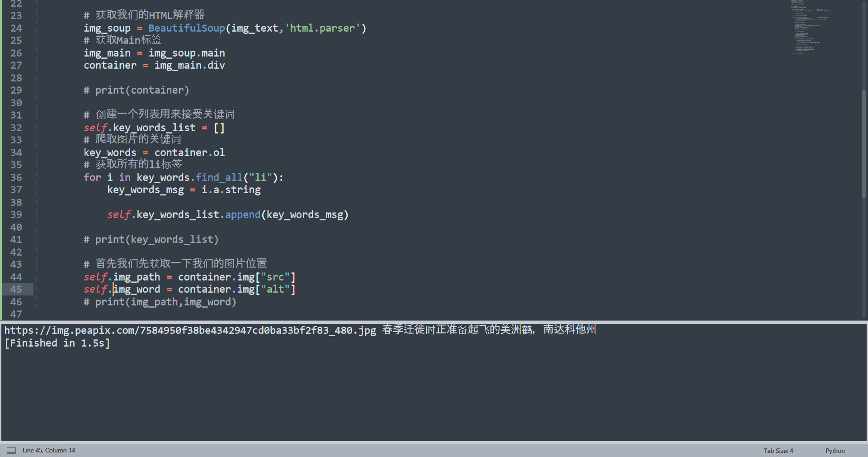Click the image URL in the output panel
The image size is (868, 457).
click(190, 330)
